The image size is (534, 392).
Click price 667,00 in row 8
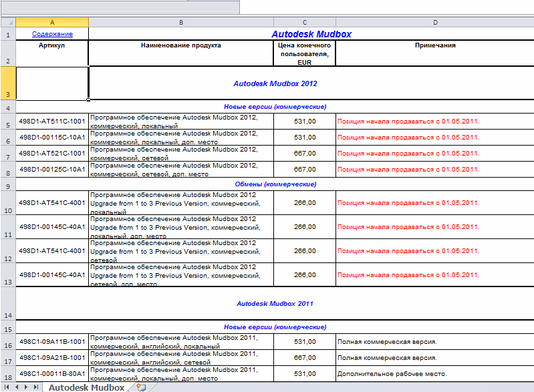point(305,170)
